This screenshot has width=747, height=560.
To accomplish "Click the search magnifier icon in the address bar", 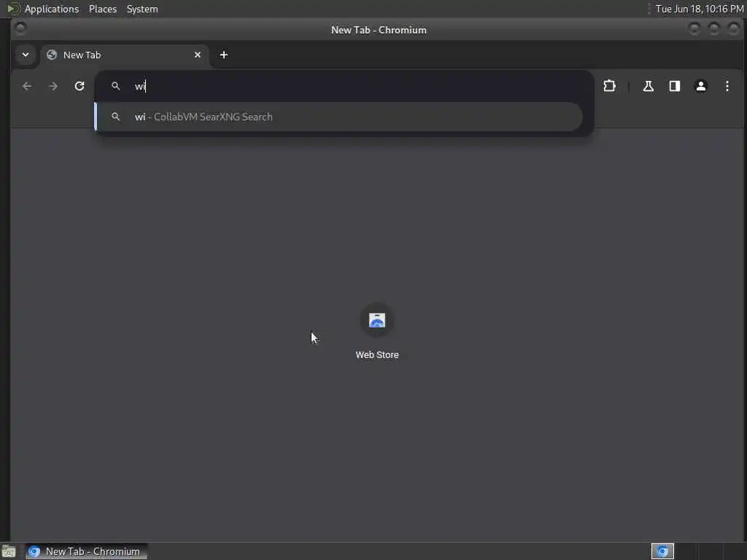I will (115, 86).
